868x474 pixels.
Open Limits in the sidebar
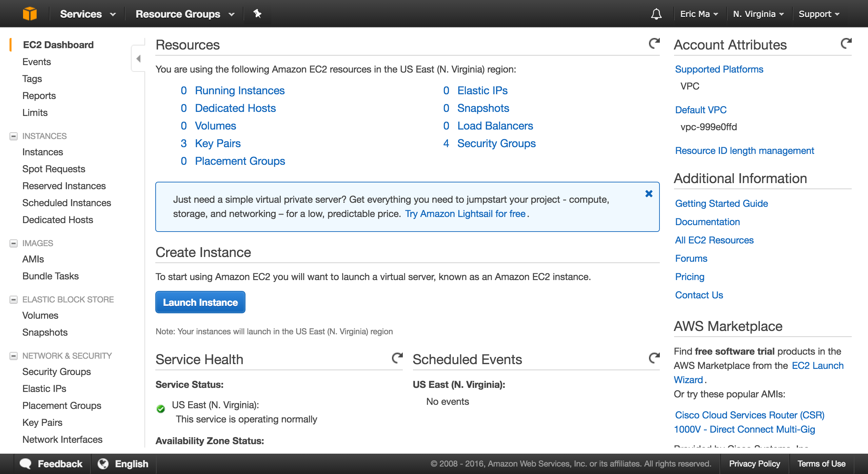tap(35, 113)
